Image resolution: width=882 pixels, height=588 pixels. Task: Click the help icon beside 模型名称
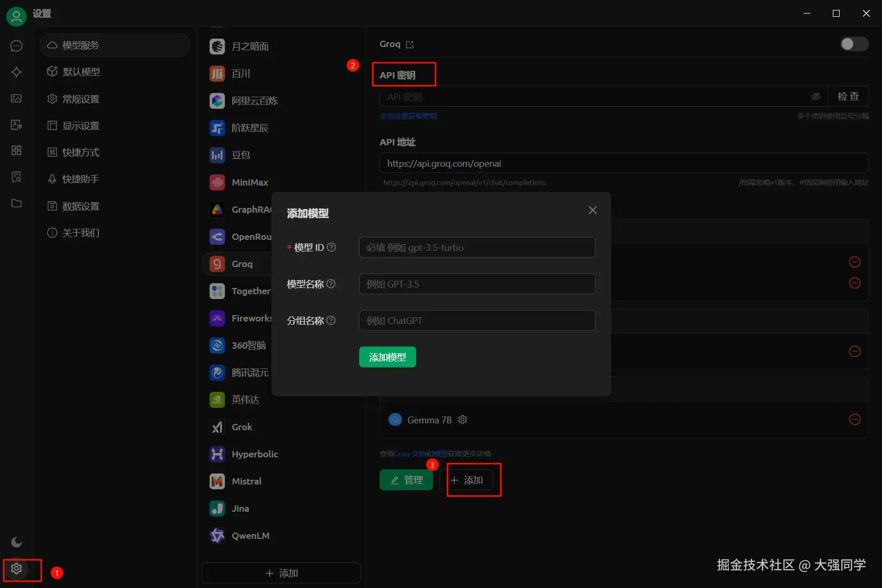point(331,284)
